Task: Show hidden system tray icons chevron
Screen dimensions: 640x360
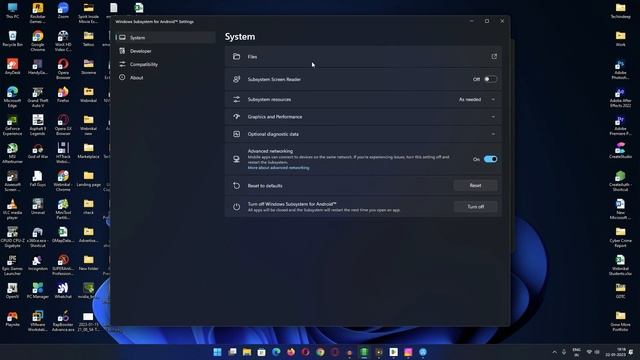Action: [x=554, y=352]
